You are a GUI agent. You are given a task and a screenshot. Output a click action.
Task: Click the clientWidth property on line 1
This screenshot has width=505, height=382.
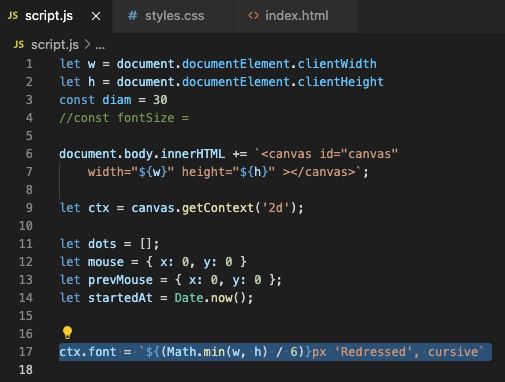337,64
